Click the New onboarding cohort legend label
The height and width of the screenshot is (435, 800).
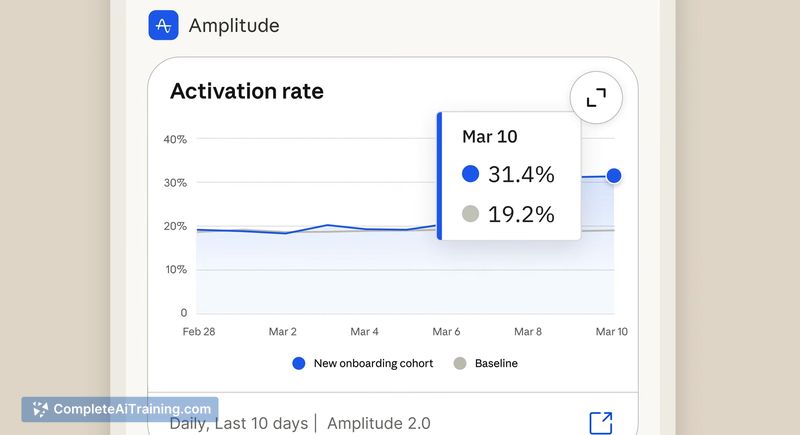[x=373, y=363]
